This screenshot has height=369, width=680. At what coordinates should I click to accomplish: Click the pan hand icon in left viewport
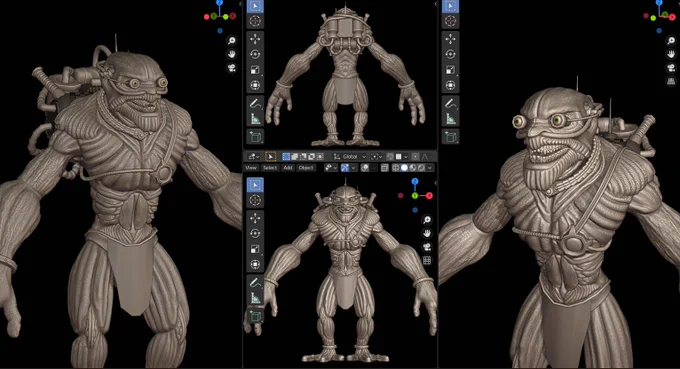232,54
